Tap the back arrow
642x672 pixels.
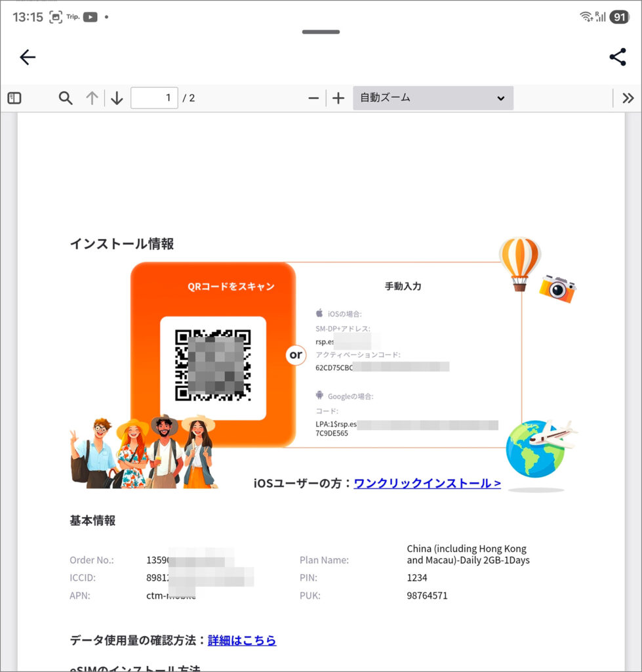[x=28, y=58]
